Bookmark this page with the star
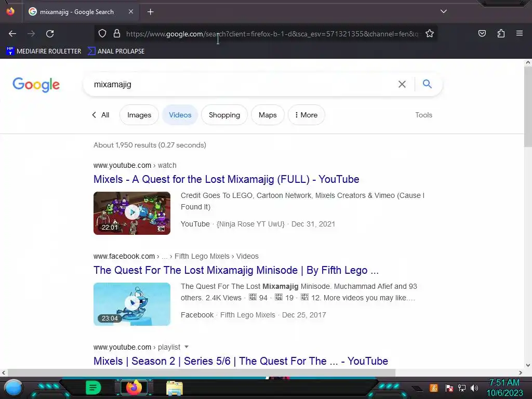The height and width of the screenshot is (399, 532). click(430, 34)
